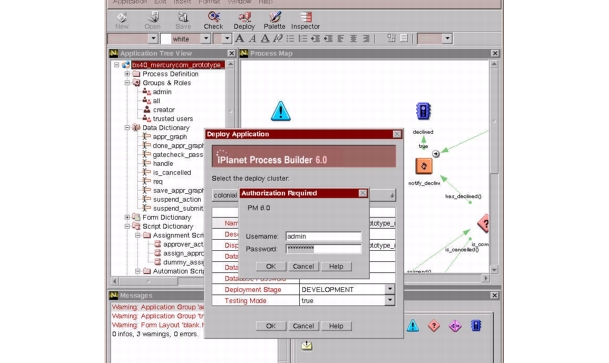Select the 'req' data field in tree
The image size is (609, 363).
point(158,181)
